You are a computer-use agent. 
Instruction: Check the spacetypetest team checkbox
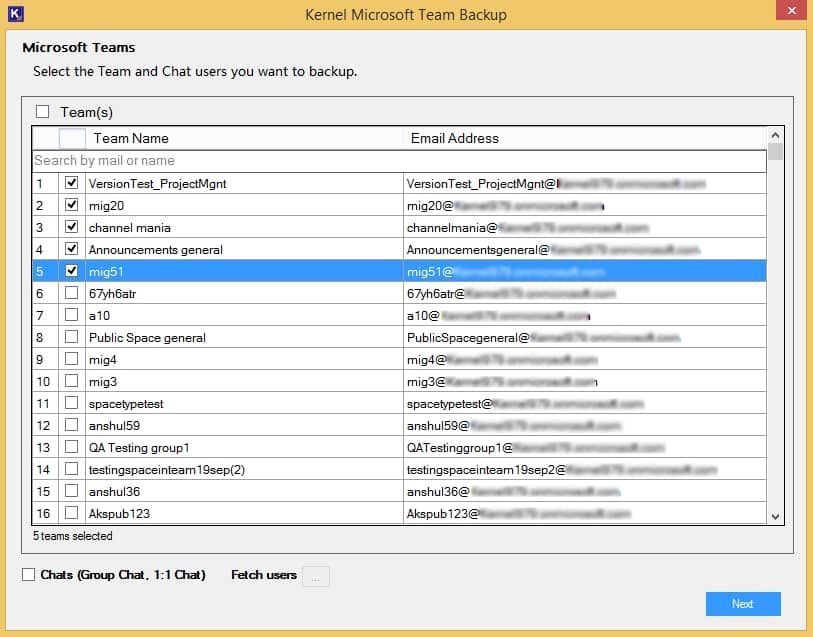(72, 403)
